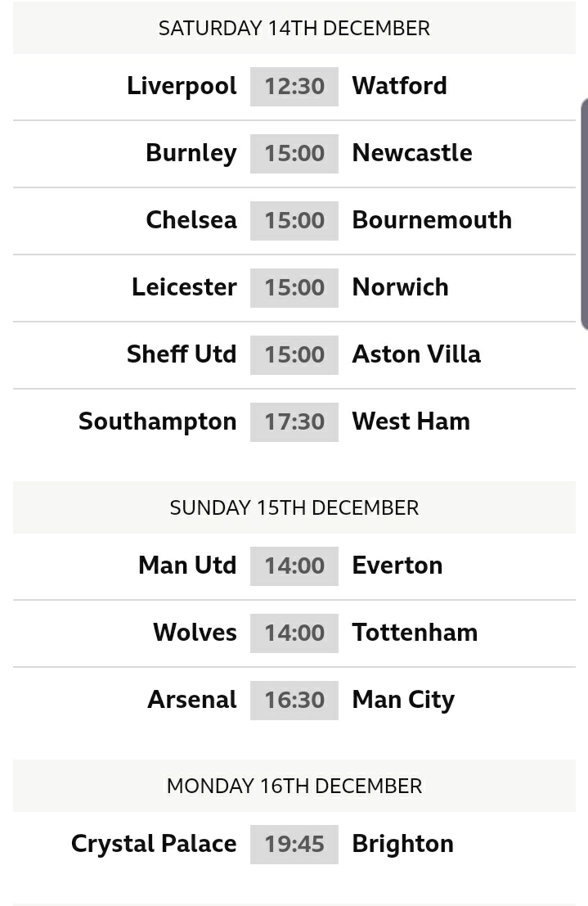Click the Arsenal team name
Screen dimensions: 588x906
[192, 700]
